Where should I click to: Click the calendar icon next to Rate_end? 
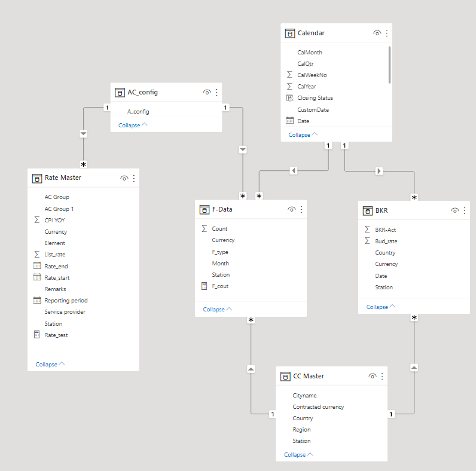tap(37, 266)
